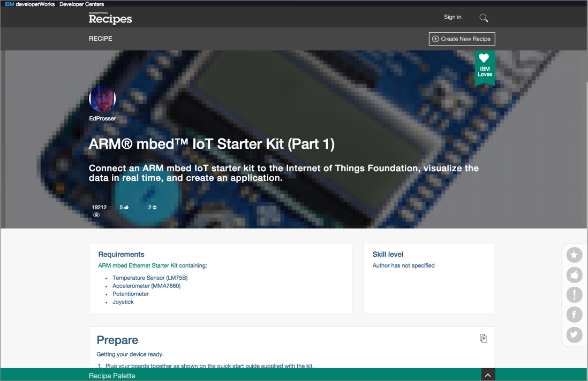Report recipe with exclamation icon
The width and height of the screenshot is (588, 381).
574,294
